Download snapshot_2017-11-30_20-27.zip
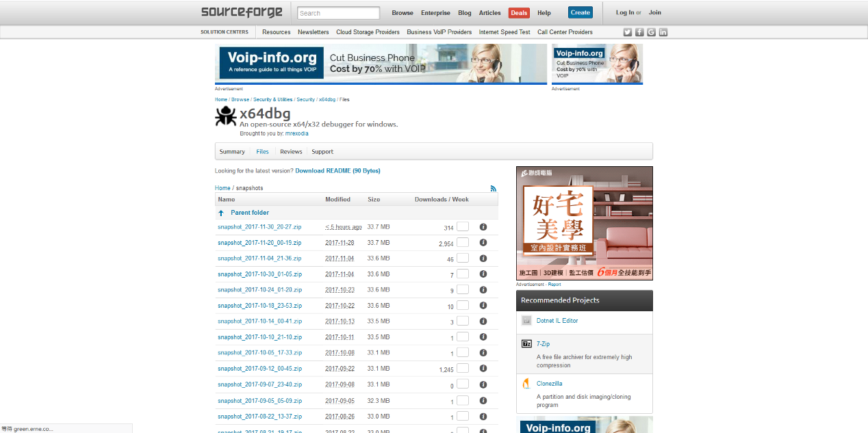 (259, 227)
